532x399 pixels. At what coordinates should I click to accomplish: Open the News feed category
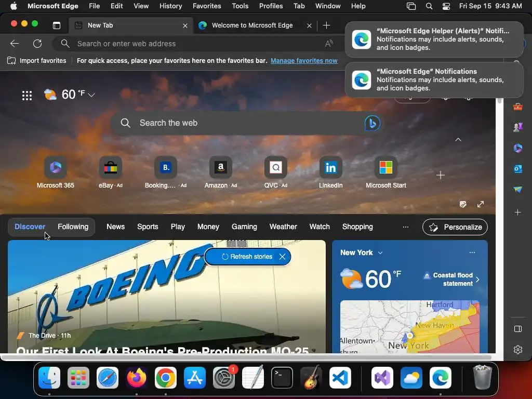(x=116, y=227)
